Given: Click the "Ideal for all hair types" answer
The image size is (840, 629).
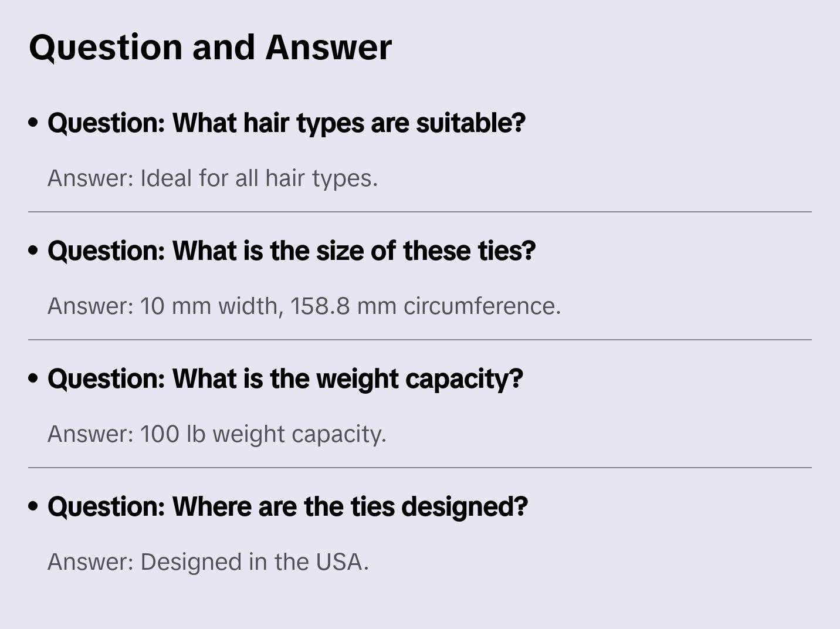Looking at the screenshot, I should coord(212,178).
